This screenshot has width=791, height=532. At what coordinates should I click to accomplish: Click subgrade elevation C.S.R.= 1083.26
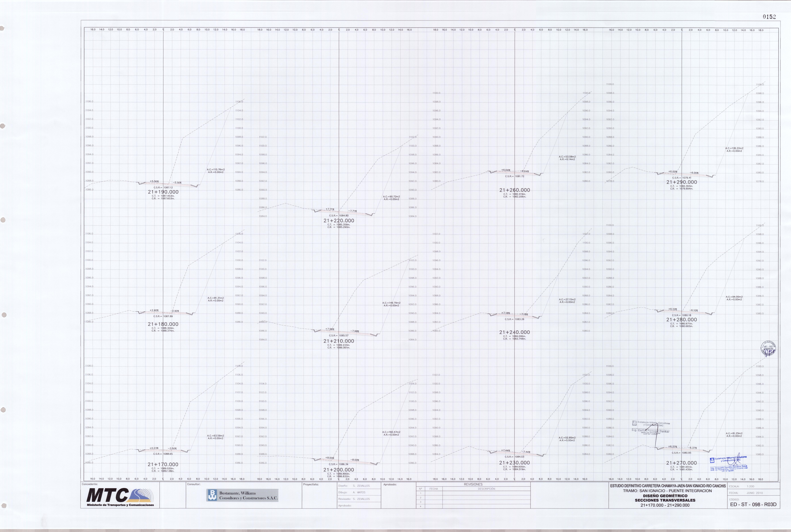(515, 319)
